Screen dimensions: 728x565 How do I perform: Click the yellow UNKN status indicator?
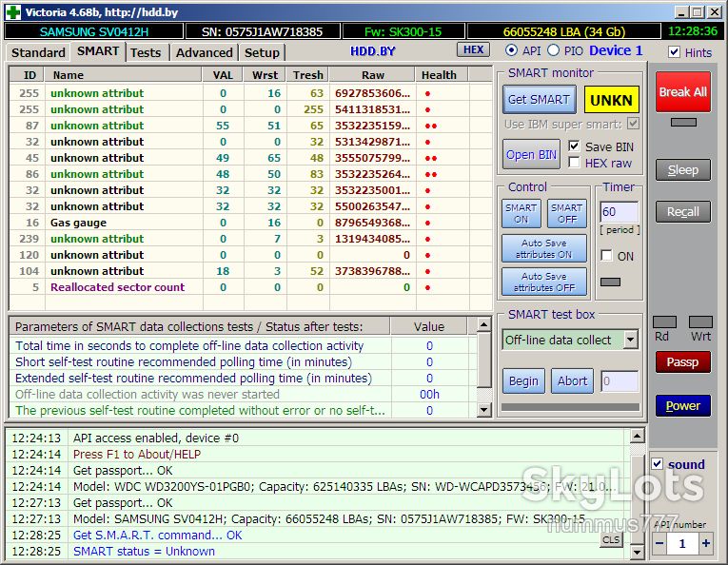pyautogui.click(x=611, y=100)
